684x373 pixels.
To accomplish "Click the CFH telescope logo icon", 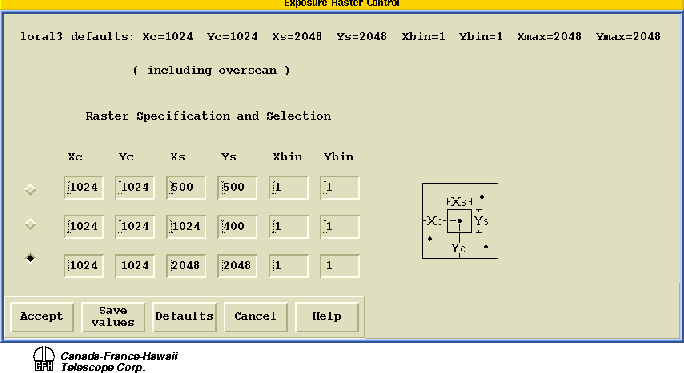I will click(44, 359).
